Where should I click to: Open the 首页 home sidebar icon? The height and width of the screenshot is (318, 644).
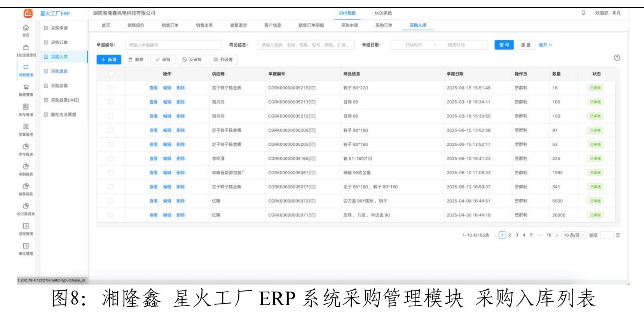pos(26,27)
